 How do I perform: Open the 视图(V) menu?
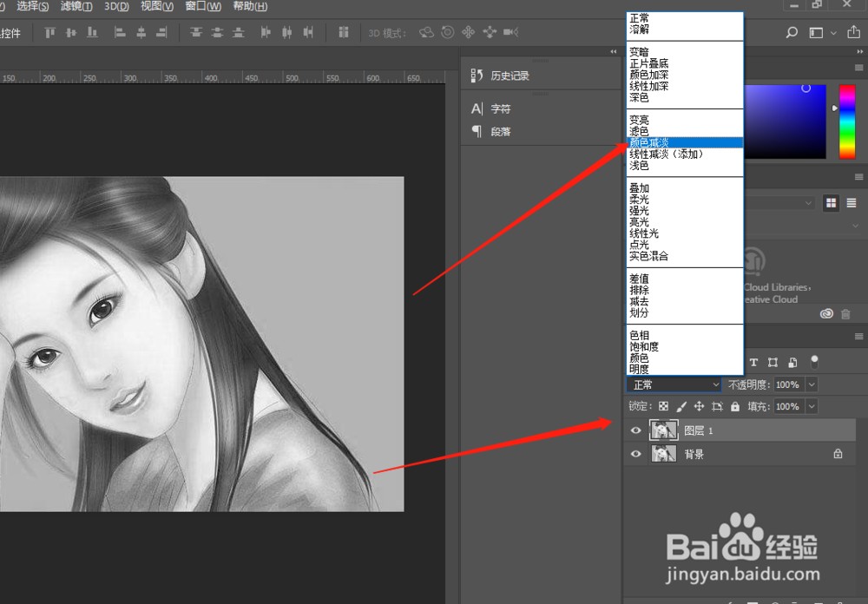point(156,6)
